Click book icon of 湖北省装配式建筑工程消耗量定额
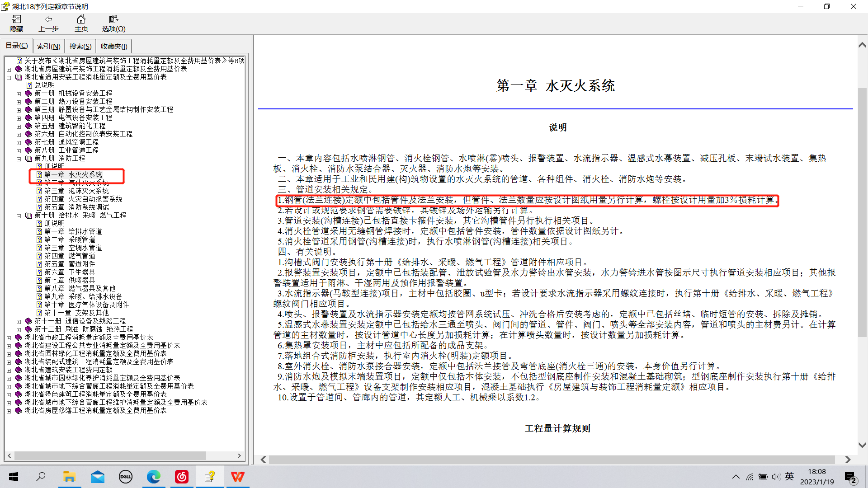 (x=19, y=361)
